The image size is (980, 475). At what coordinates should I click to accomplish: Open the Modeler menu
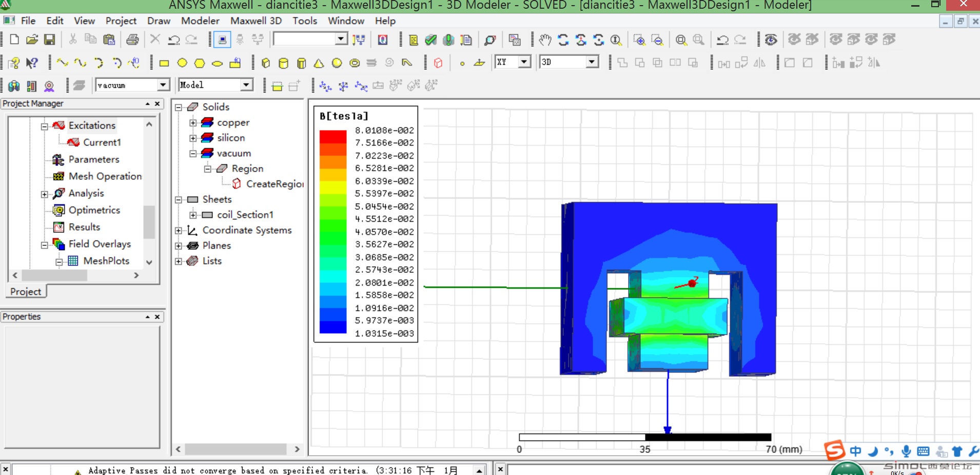(200, 21)
